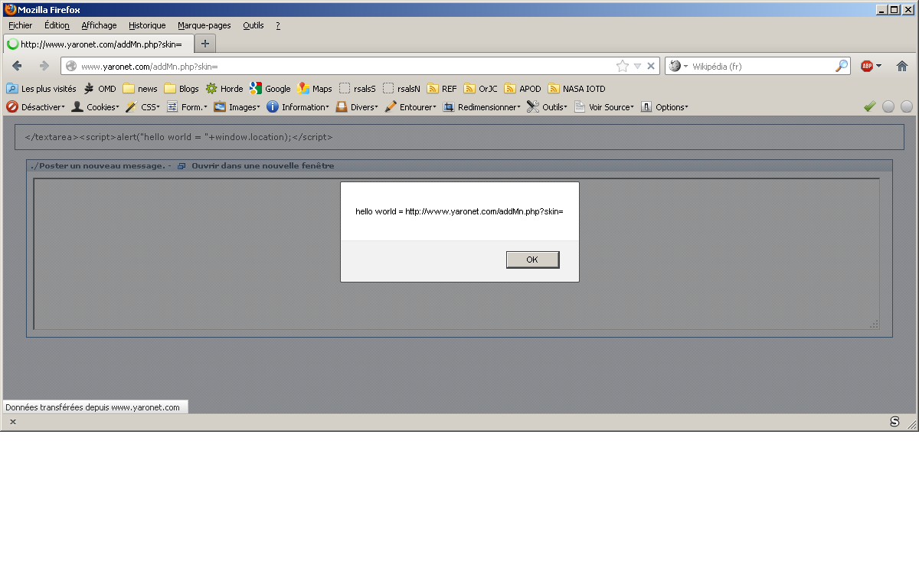This screenshot has width=919, height=588.
Task: Open the Redimensionner dropdown menu
Action: [x=482, y=107]
